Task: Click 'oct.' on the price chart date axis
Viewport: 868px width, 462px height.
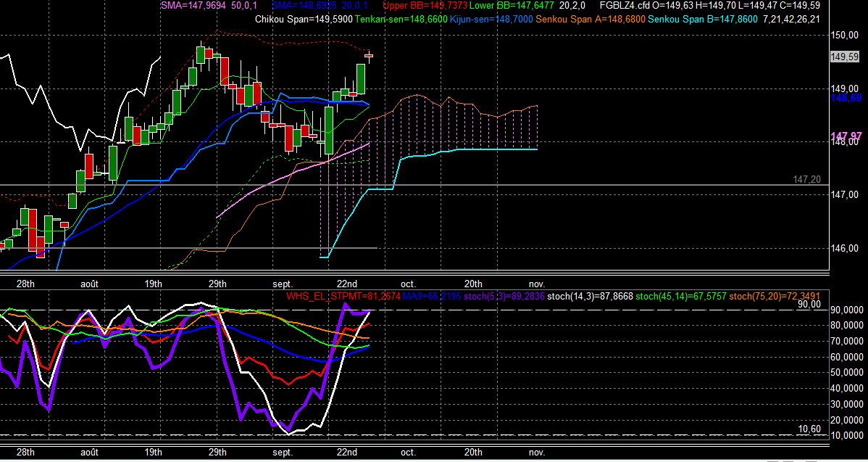Action: point(408,284)
